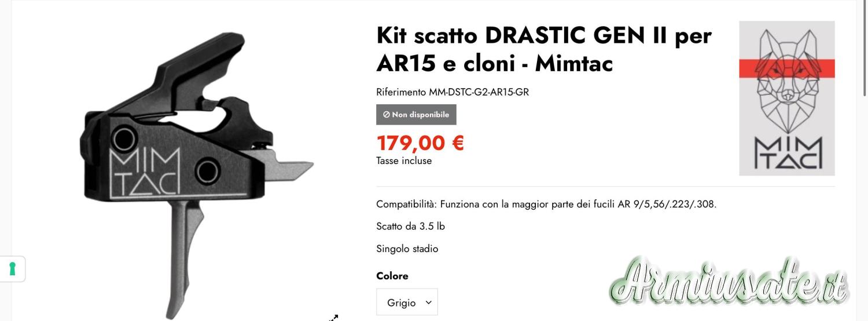Click the Kit scatto DRASTIC GEN II title
Viewport: 868px width, 321px height.
pyautogui.click(x=543, y=49)
